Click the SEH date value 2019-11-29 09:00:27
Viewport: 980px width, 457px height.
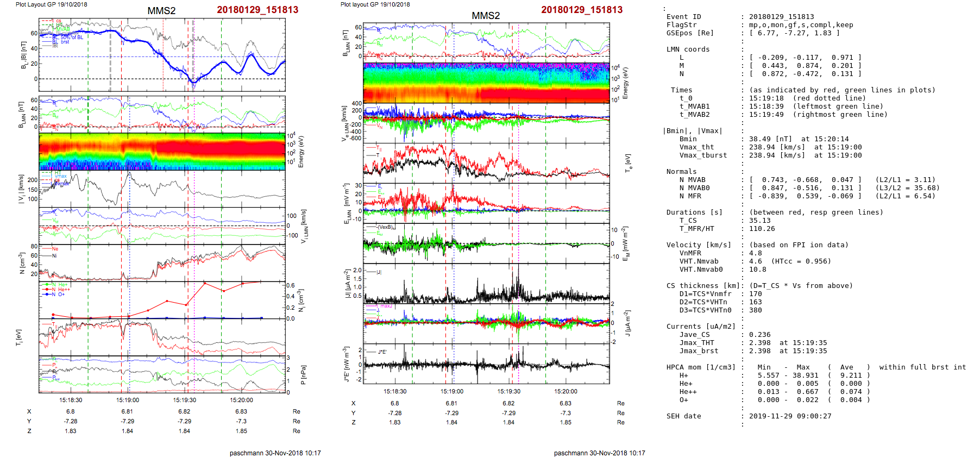pyautogui.click(x=790, y=416)
